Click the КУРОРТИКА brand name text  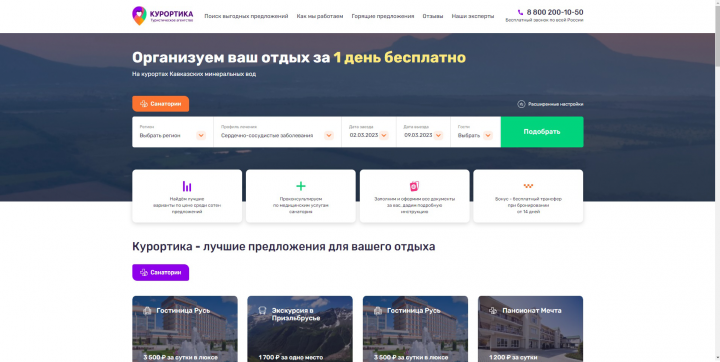[171, 14]
